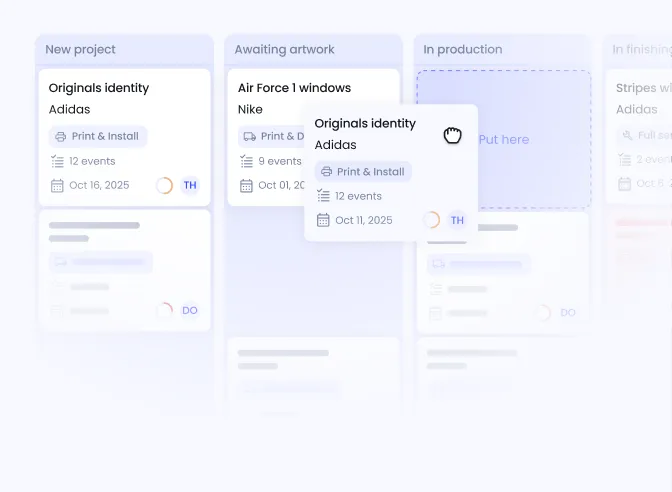Click progress ring beside Oct 11, 2025
This screenshot has height=492, width=672.
coord(432,220)
